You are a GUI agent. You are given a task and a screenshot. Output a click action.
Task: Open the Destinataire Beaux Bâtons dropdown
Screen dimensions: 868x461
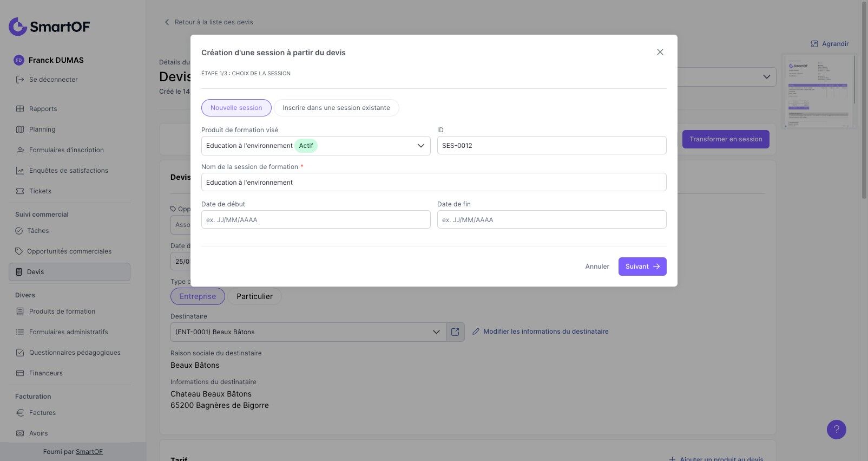(436, 332)
